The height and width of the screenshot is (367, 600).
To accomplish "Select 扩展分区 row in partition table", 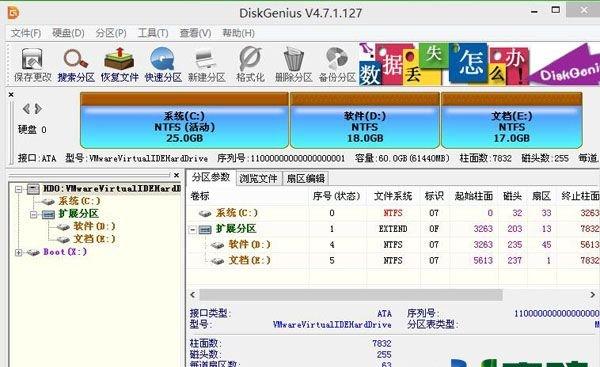I will [x=393, y=229].
